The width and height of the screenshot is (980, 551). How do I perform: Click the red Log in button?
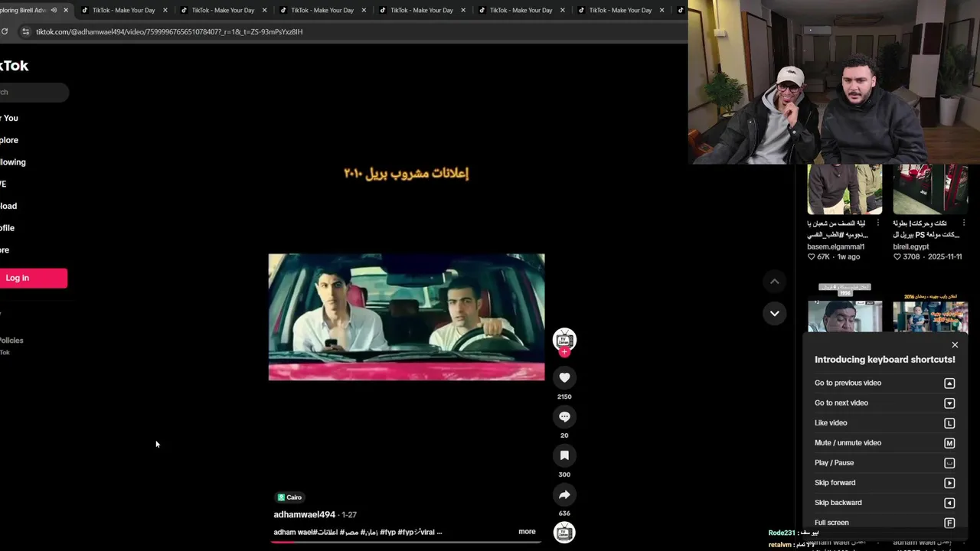coord(33,278)
